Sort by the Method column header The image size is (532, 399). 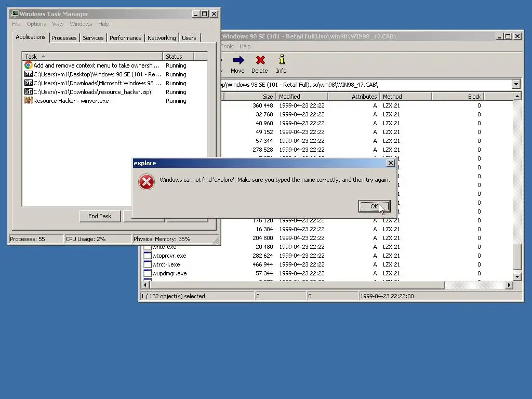tap(406, 96)
